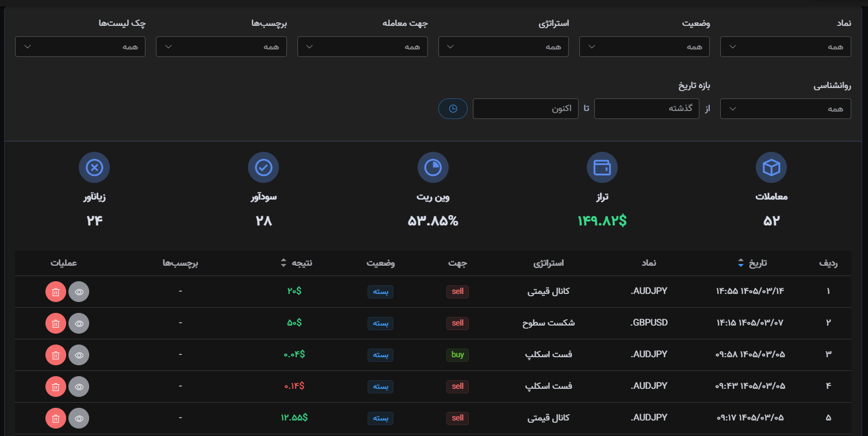Click the buy badge in row 3
Viewport: 868px width, 436px height.
457,355
